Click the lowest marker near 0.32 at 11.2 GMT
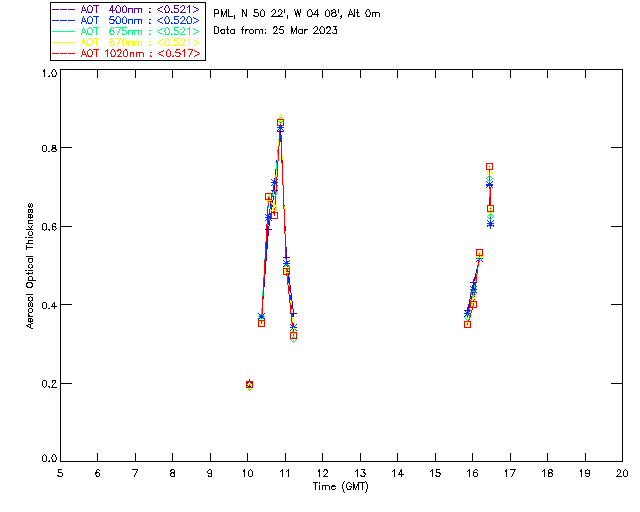640x512 pixels. click(293, 336)
